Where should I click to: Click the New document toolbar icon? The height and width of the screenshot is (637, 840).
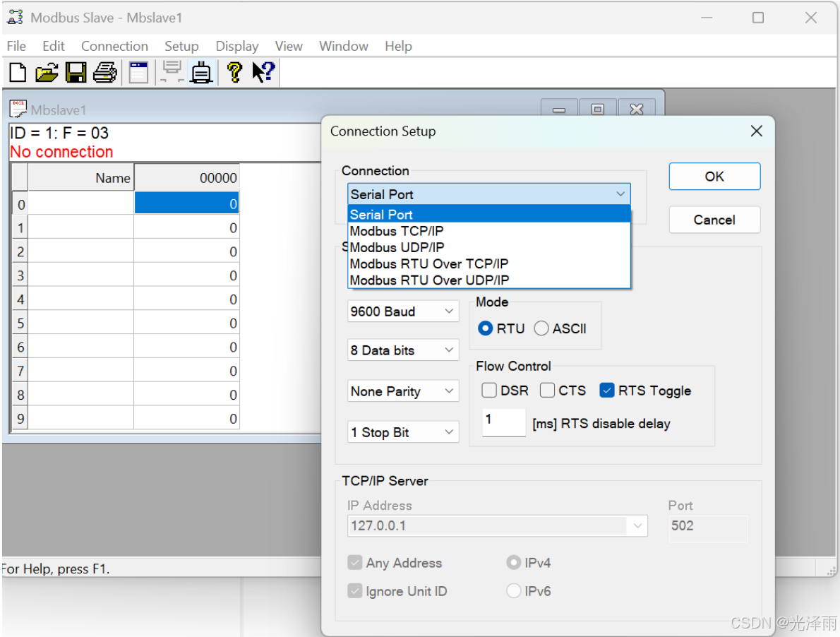(x=18, y=72)
